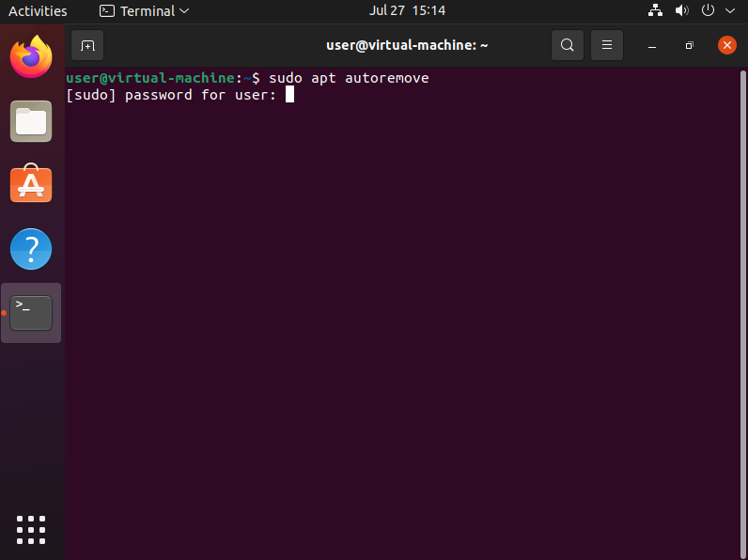Close the terminal window

(x=726, y=45)
